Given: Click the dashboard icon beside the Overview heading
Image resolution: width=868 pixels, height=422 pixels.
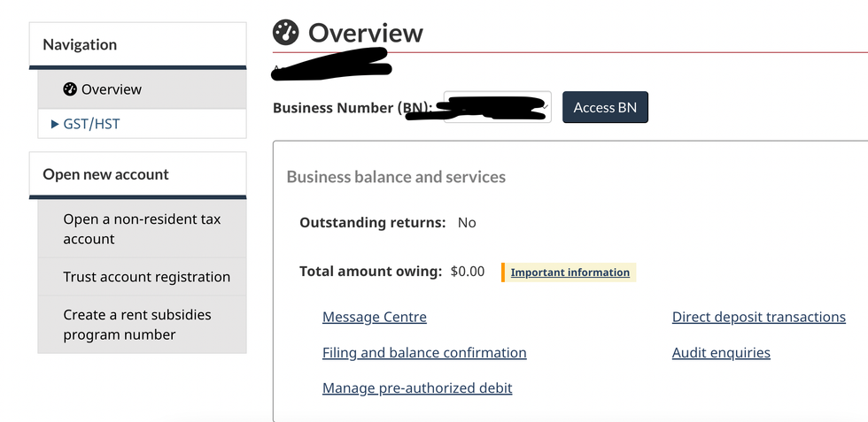Looking at the screenshot, I should [285, 33].
